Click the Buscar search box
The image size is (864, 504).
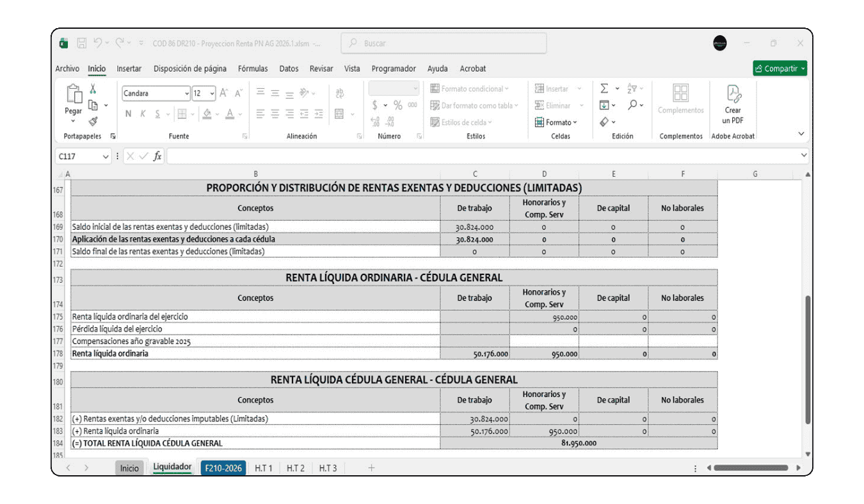[443, 43]
